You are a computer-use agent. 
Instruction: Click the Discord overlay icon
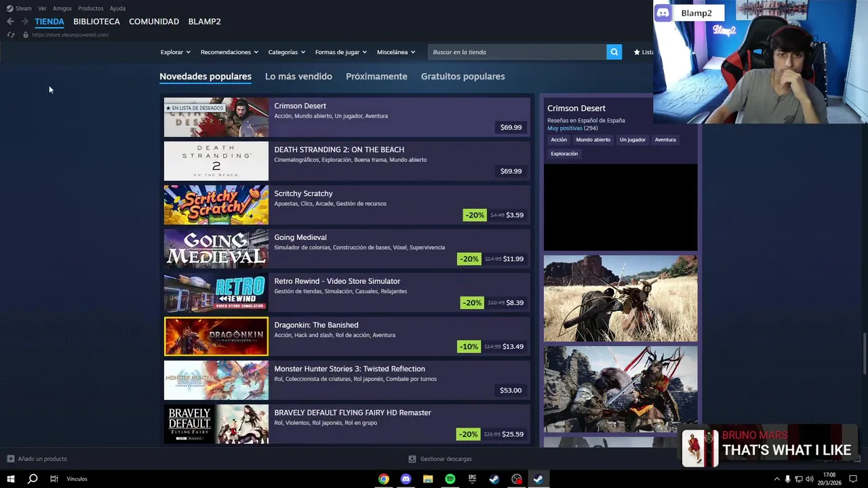tap(663, 13)
